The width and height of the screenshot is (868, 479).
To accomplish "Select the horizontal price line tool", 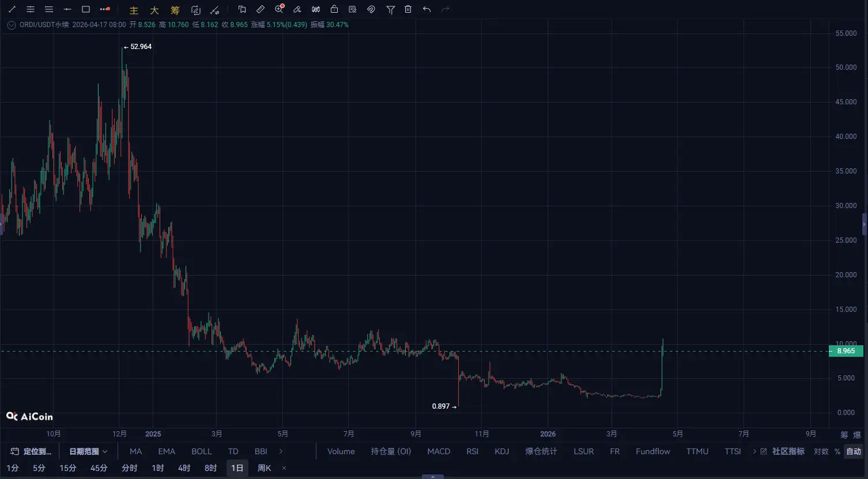I will pos(67,9).
